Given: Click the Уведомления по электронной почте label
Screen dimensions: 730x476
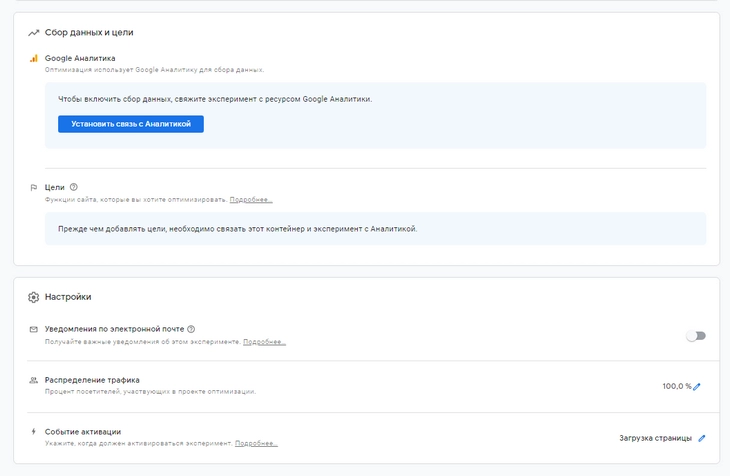Looking at the screenshot, I should [115, 329].
